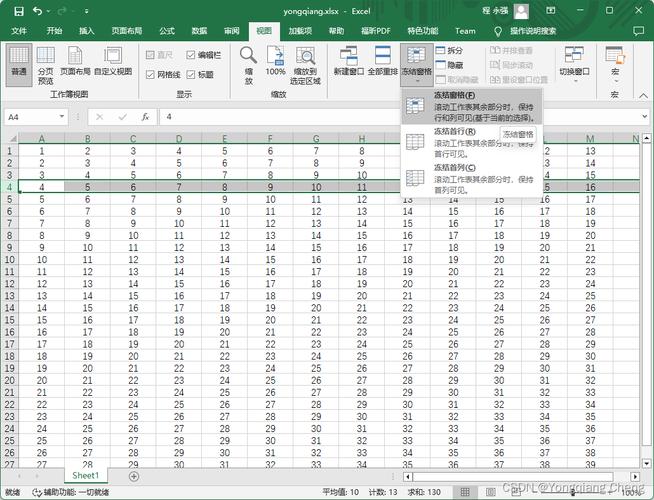Open the 宏 macros dropdown
654x500 pixels.
[615, 65]
